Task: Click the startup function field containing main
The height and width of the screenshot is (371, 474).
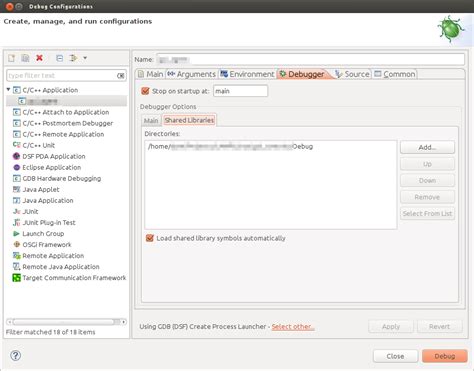Action: [240, 91]
